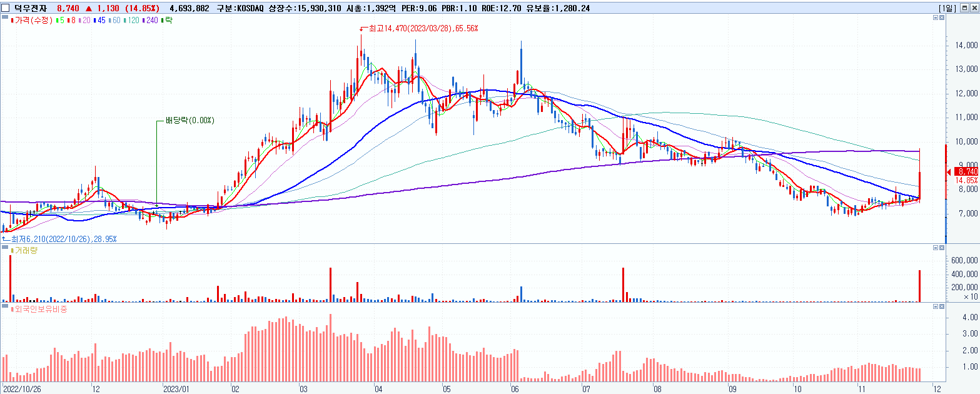Image resolution: width=980 pixels, height=394 pixels.
Task: Close the price chart panel
Action: tap(942, 19)
